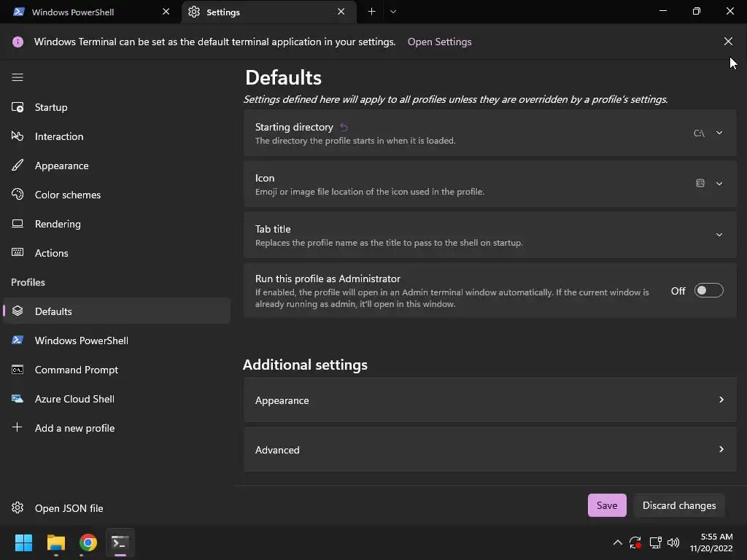Click the gear icon beside Open JSON file
747x560 pixels.
click(x=18, y=507)
